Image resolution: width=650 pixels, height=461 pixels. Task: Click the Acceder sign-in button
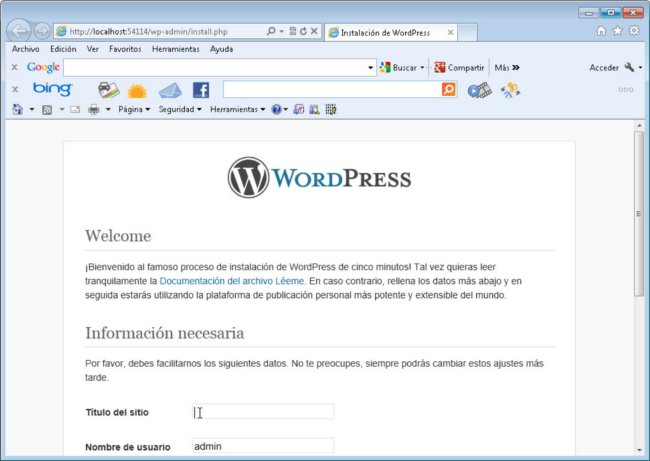604,68
